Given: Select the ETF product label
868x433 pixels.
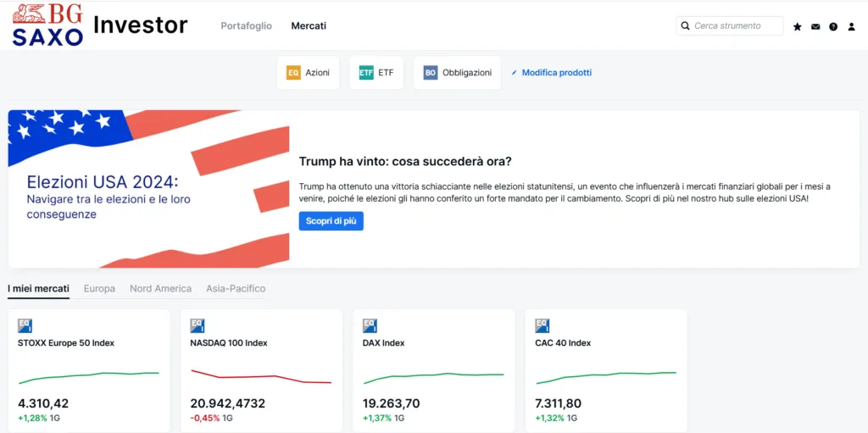Looking at the screenshot, I should 386,73.
